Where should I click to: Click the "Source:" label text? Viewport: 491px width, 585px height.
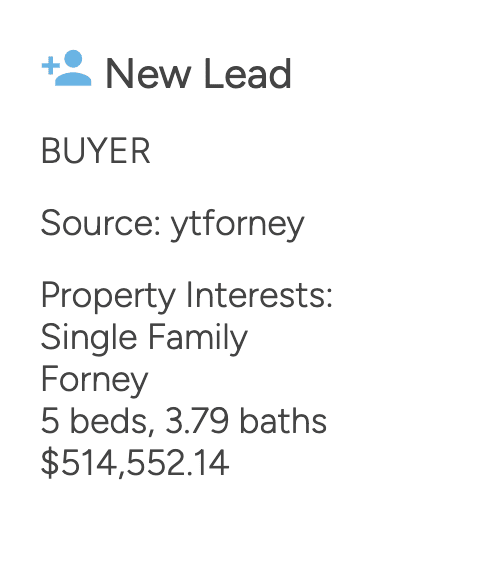[x=101, y=223]
